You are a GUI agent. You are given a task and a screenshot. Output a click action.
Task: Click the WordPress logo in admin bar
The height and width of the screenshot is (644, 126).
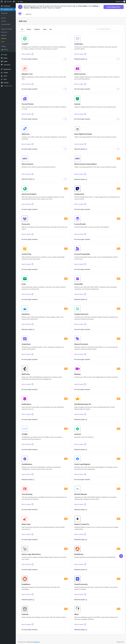click(2, 1)
